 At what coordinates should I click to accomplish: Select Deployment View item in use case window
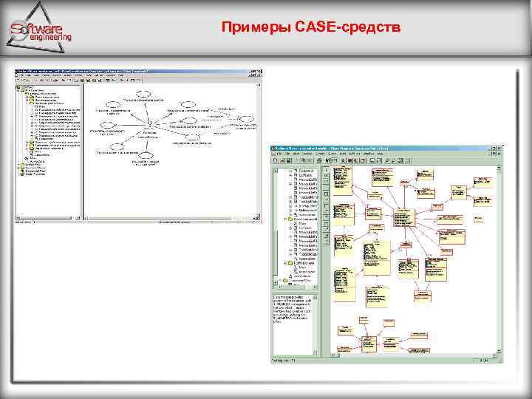pyautogui.click(x=33, y=171)
